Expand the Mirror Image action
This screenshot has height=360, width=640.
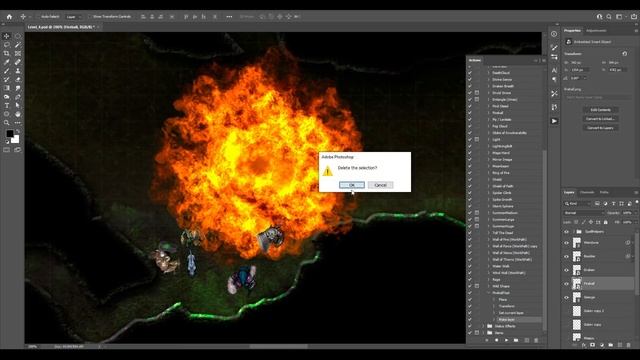(489, 160)
